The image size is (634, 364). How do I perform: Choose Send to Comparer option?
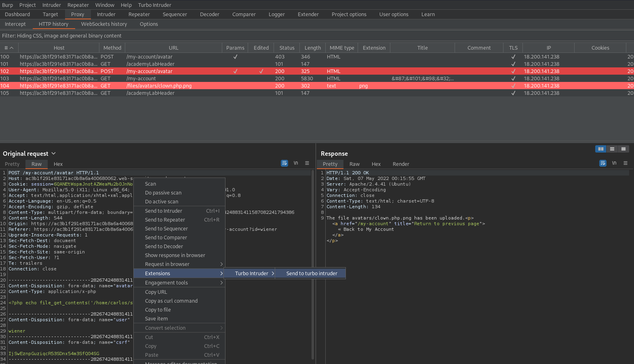click(x=179, y=238)
